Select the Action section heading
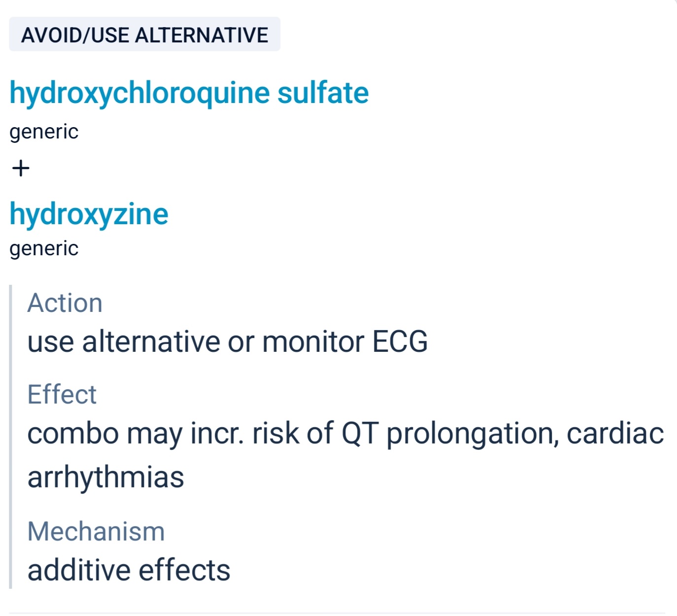The width and height of the screenshot is (677, 616). coord(65,303)
